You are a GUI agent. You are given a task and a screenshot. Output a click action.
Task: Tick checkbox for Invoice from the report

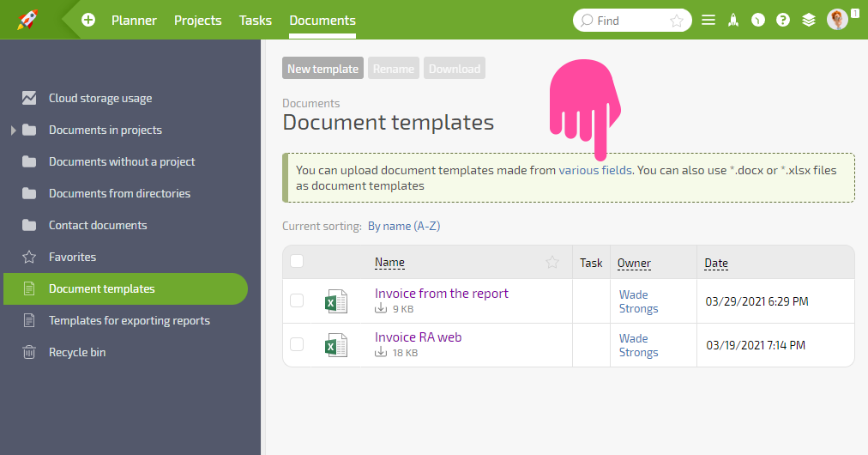(x=297, y=300)
